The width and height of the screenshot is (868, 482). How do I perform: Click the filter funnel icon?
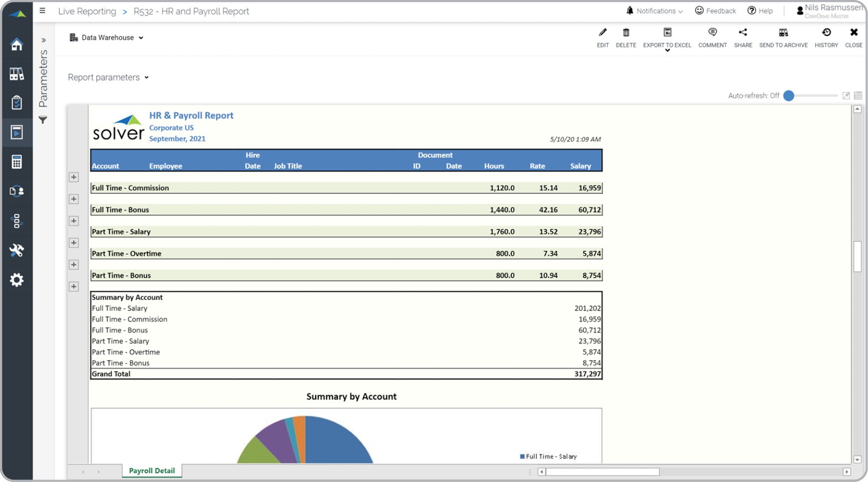(43, 120)
